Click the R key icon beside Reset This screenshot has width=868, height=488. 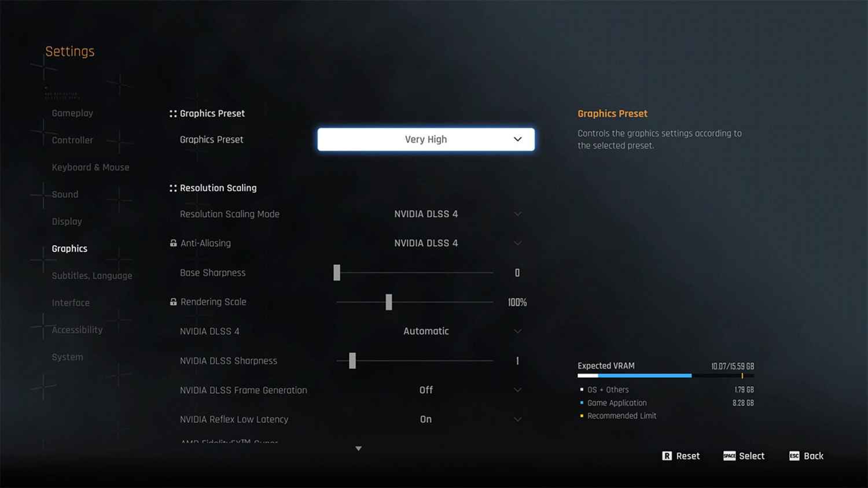[x=666, y=456]
